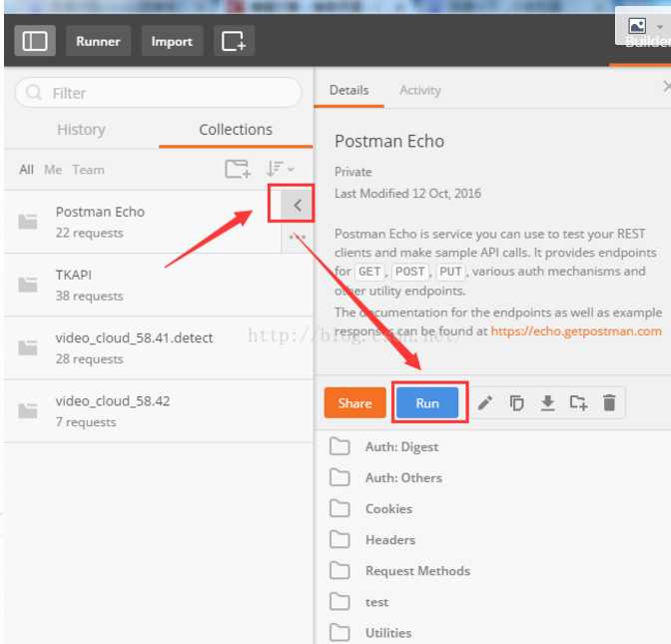Click 7 requests text under video_cloud_58.42
Image resolution: width=671 pixels, height=644 pixels.
tap(86, 422)
